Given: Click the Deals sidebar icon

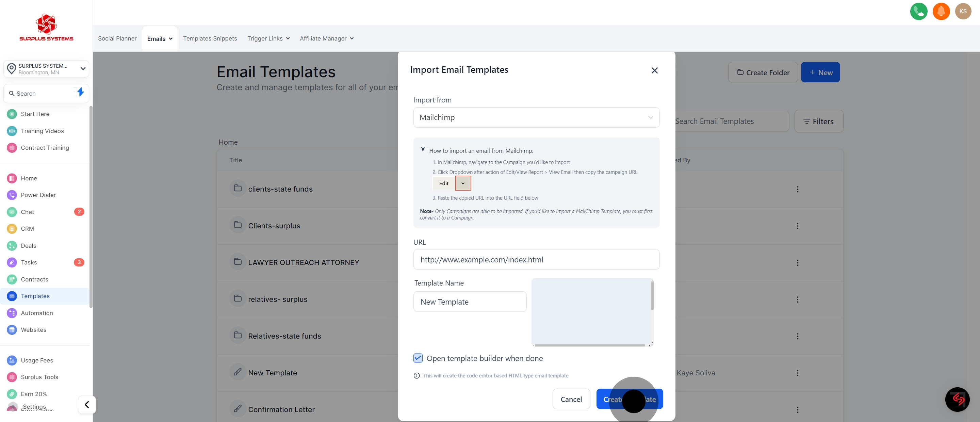Looking at the screenshot, I should 12,245.
